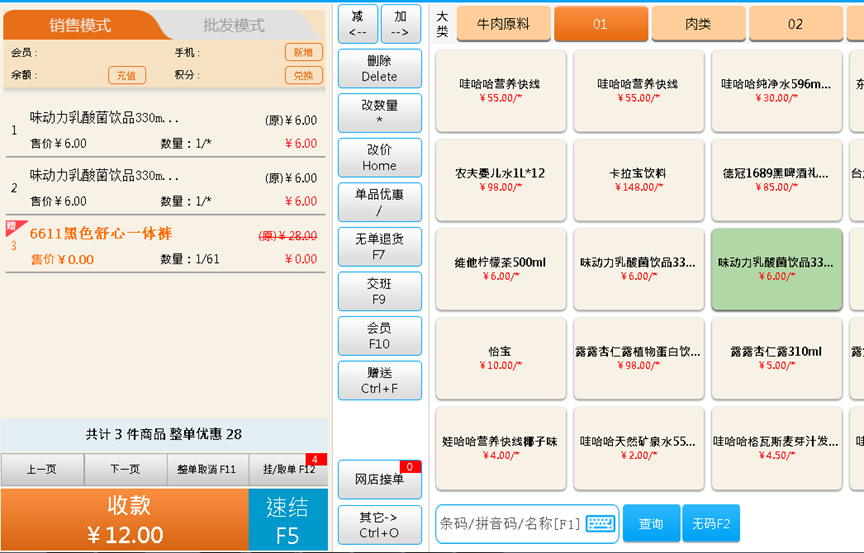Add 露露杏仁露植物蛋白饮 ¥98 tile
The height and width of the screenshot is (553, 864).
click(639, 358)
